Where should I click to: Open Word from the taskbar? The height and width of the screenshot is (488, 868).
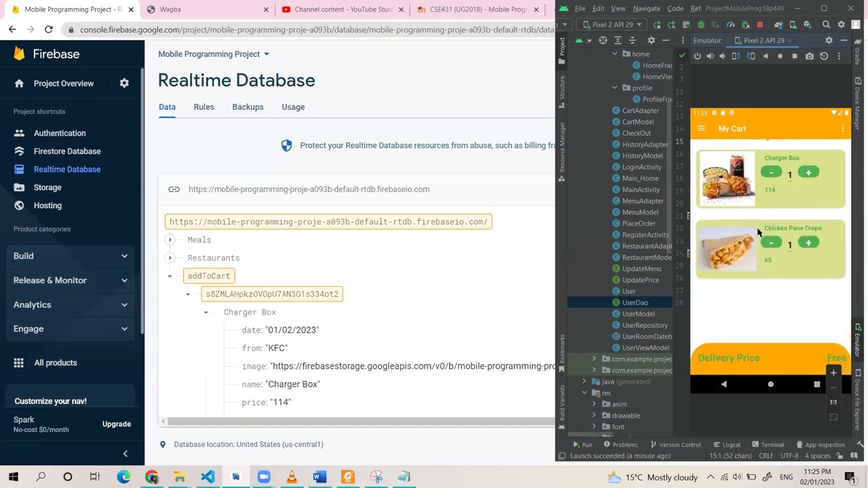click(319, 477)
